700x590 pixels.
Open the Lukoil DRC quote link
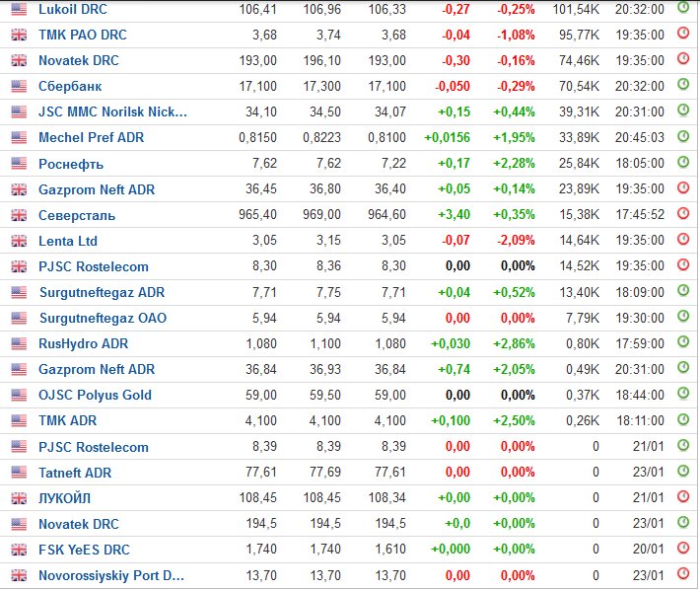pos(73,9)
